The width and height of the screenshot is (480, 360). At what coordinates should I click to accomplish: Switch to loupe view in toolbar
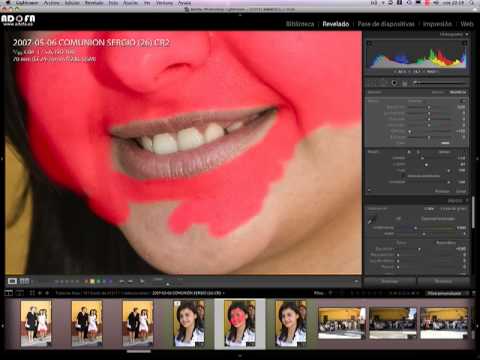(x=12, y=281)
